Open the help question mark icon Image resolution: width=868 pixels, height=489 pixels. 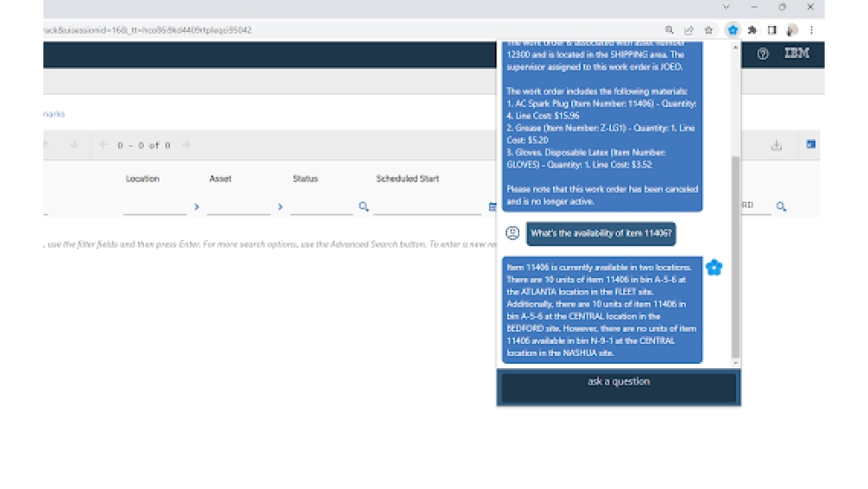coord(763,54)
